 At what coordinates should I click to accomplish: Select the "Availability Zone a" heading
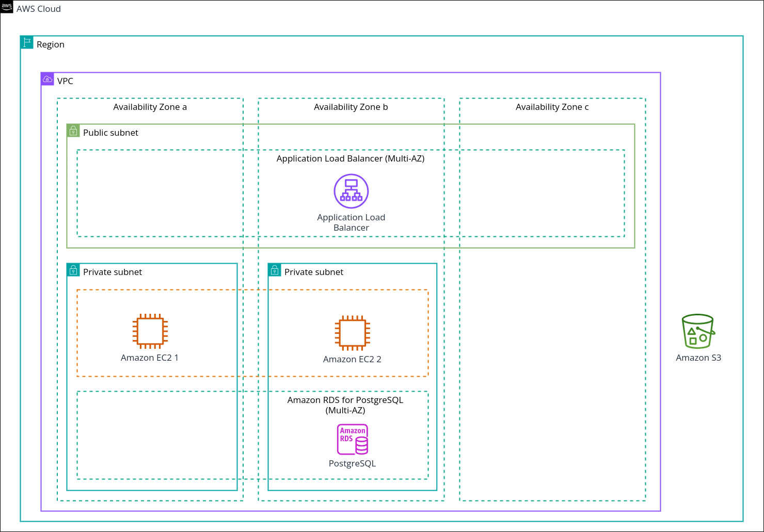(x=150, y=107)
